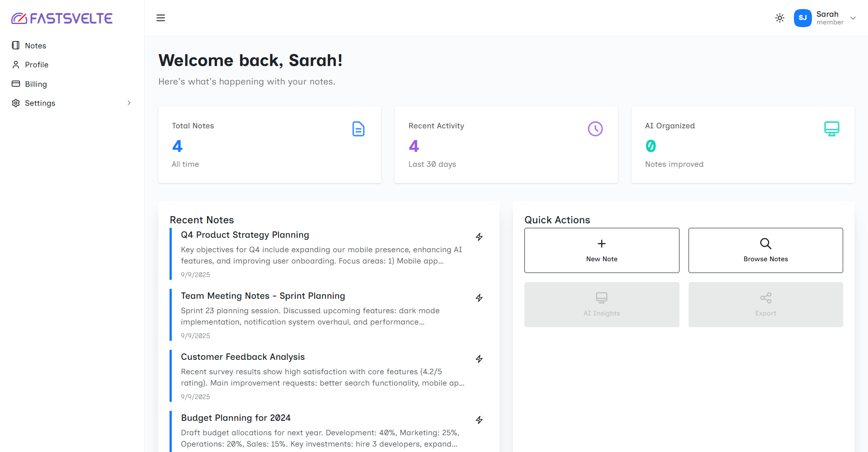Image resolution: width=868 pixels, height=452 pixels.
Task: Click the Settings gear icon
Action: pyautogui.click(x=16, y=103)
